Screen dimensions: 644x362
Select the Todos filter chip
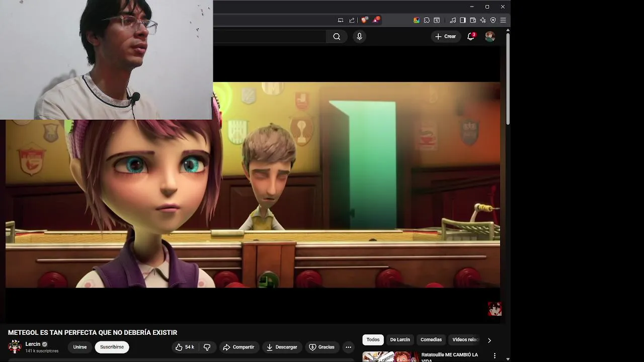pos(373,340)
